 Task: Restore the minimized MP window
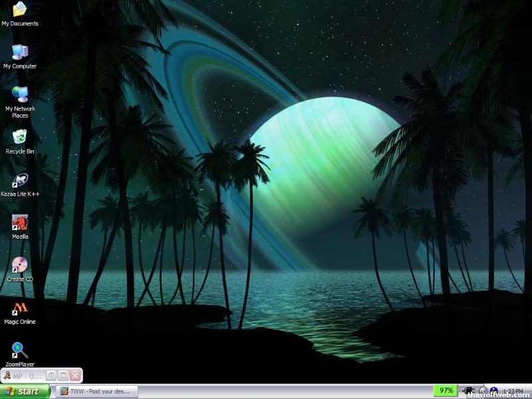pyautogui.click(x=51, y=376)
